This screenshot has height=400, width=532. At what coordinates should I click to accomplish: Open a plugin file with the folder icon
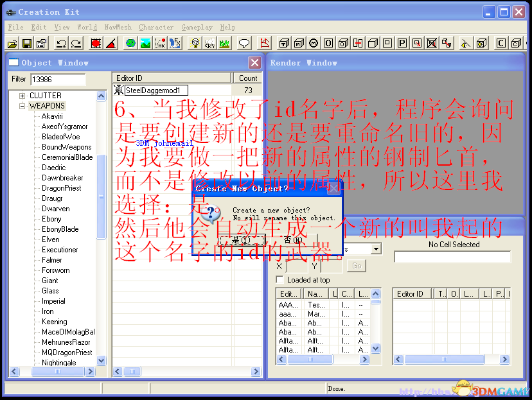[x=13, y=44]
